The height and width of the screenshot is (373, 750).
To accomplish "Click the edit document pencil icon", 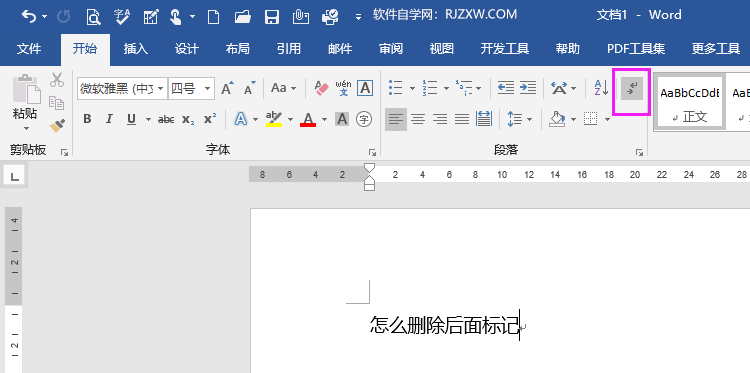I will 151,17.
